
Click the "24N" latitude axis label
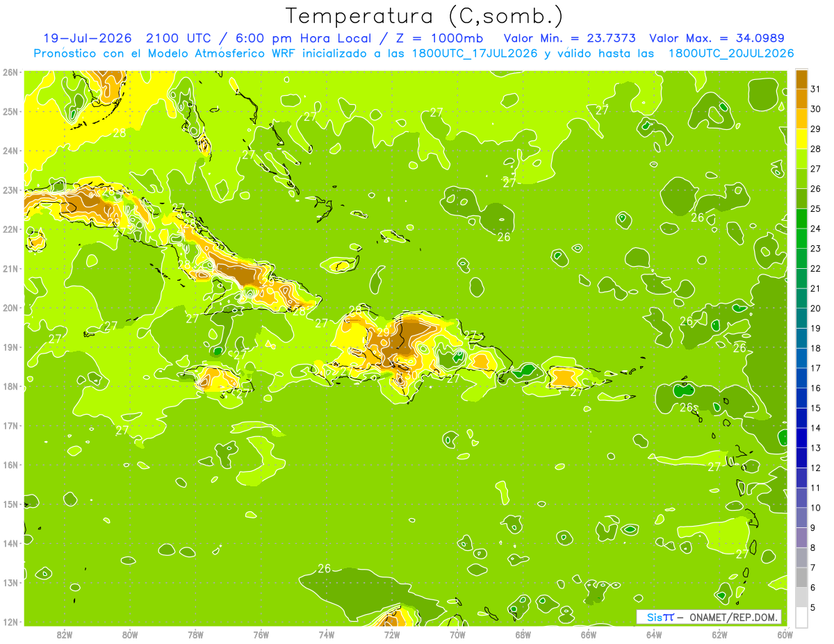pos(10,151)
